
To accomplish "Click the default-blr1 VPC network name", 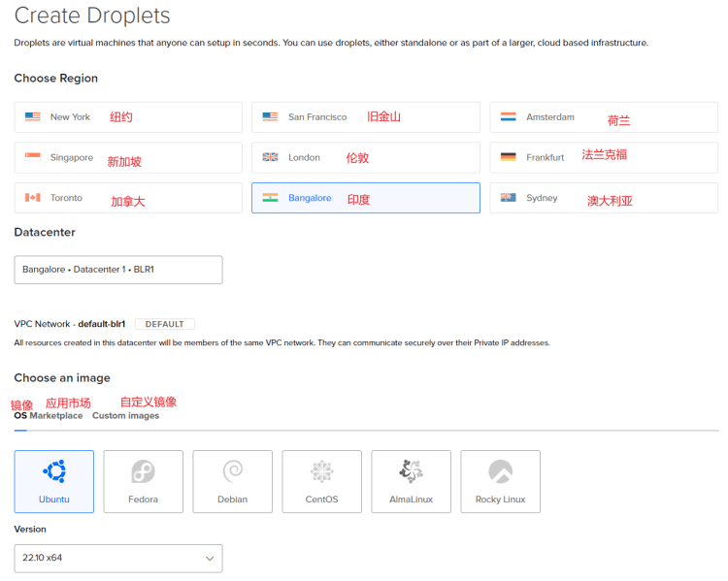I will (x=102, y=324).
